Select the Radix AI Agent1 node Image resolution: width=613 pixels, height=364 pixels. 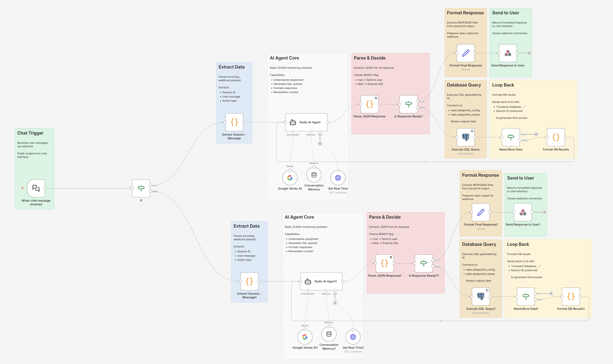coord(321,281)
